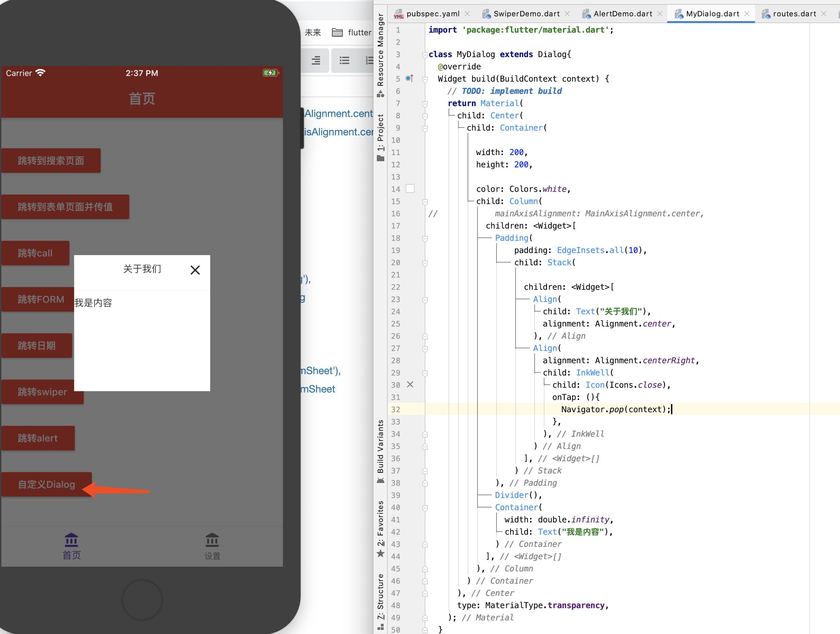Click the close icon preview on line 30 gutter
The height and width of the screenshot is (634, 840).
pos(410,384)
